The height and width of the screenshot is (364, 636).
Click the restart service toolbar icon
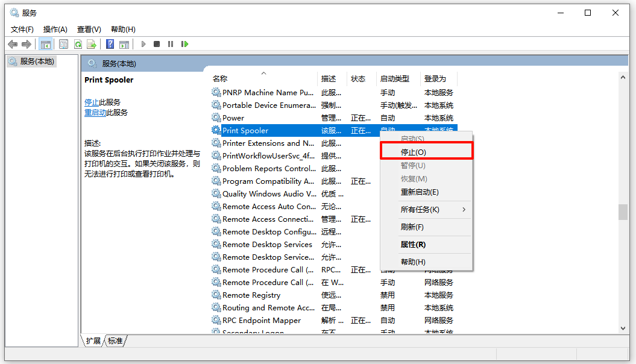tap(184, 43)
